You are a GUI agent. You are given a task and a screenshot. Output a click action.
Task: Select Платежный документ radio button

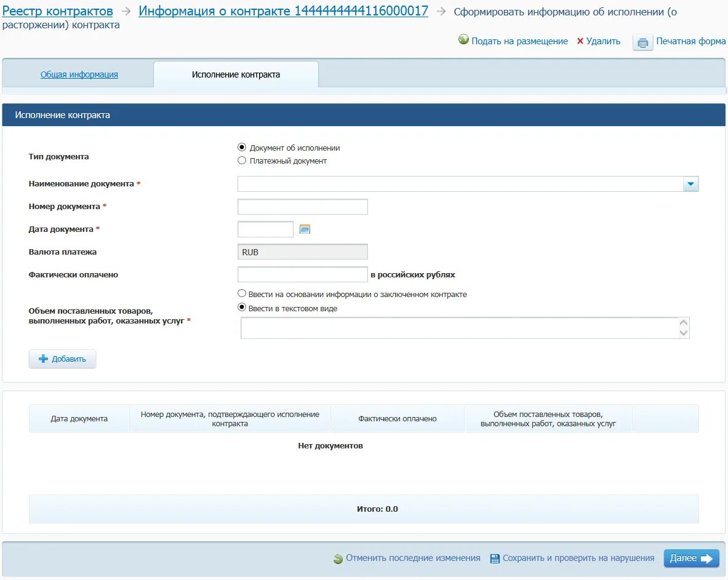242,161
